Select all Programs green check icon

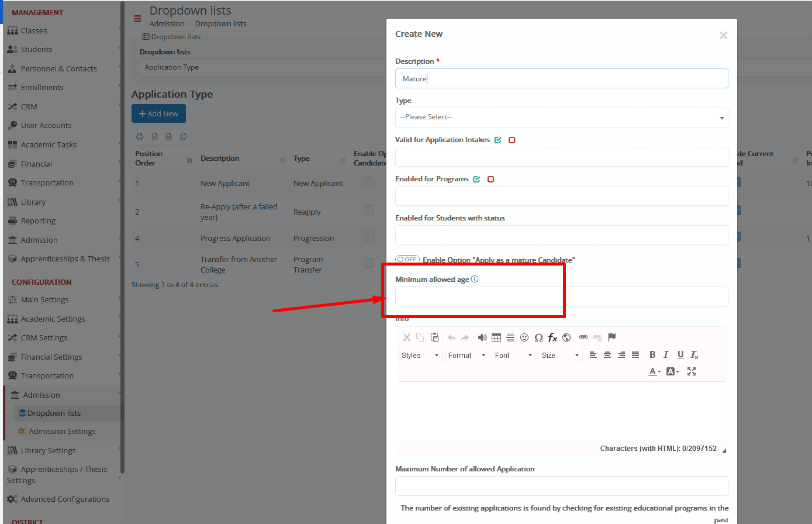click(476, 180)
